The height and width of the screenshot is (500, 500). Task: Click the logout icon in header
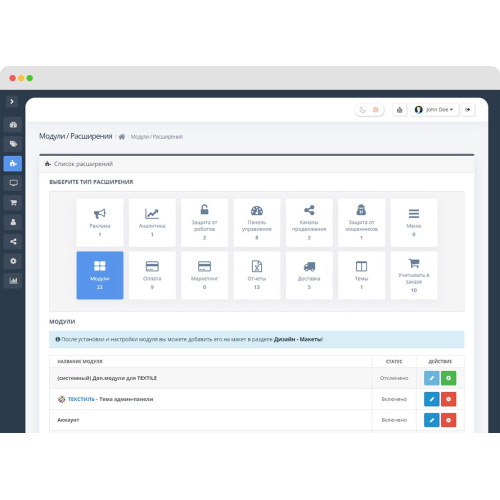(x=468, y=110)
